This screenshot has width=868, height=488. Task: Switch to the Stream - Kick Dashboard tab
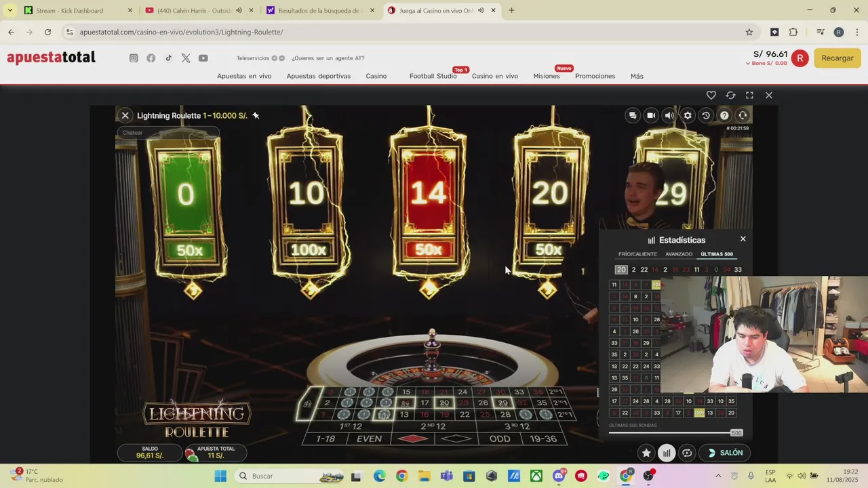coord(77,10)
